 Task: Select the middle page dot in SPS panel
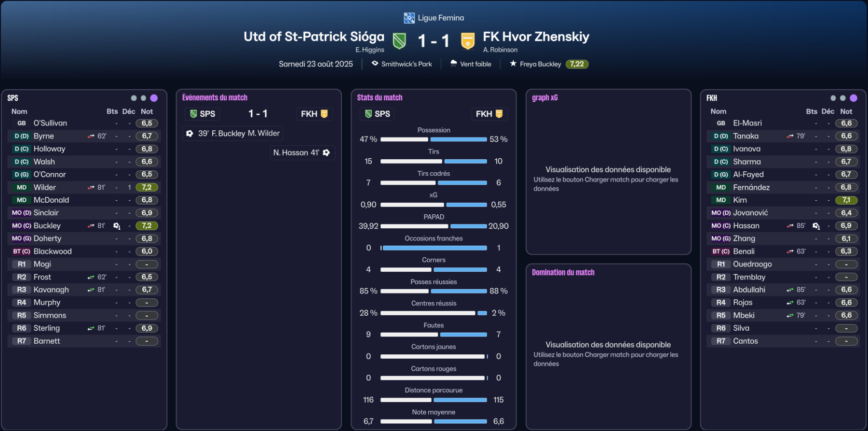143,98
